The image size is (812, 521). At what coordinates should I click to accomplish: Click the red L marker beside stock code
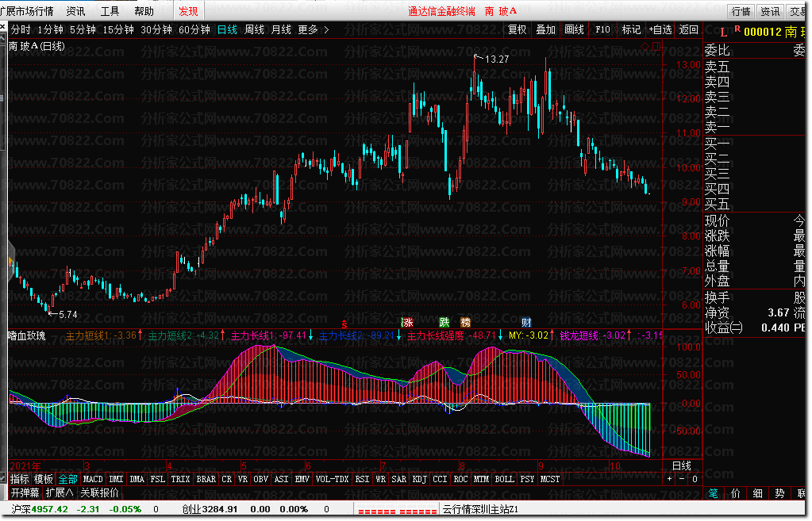(723, 33)
